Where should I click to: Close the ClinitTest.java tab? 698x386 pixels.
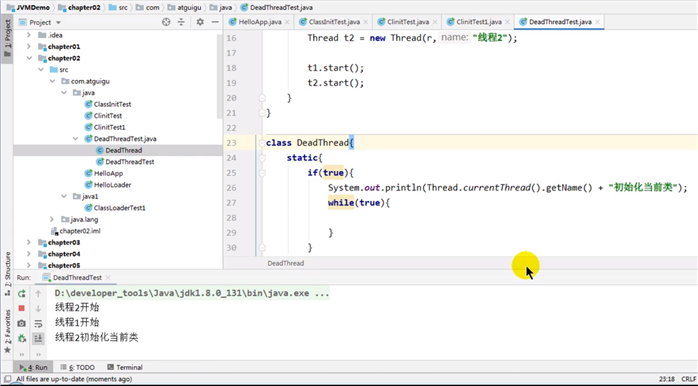[x=435, y=22]
